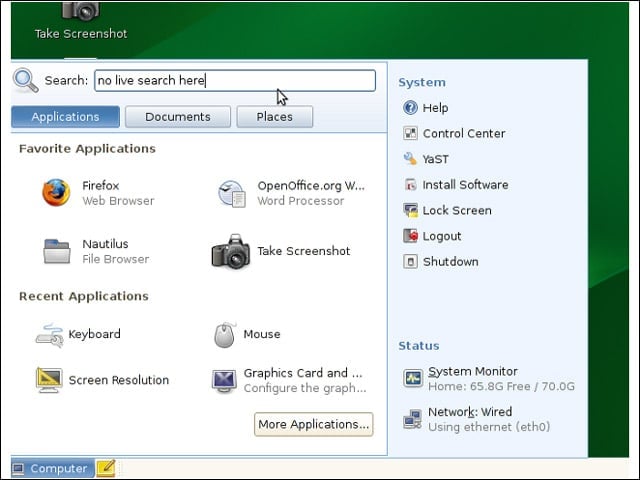640x480 pixels.
Task: Open Screen Resolution icon
Action: [x=49, y=380]
